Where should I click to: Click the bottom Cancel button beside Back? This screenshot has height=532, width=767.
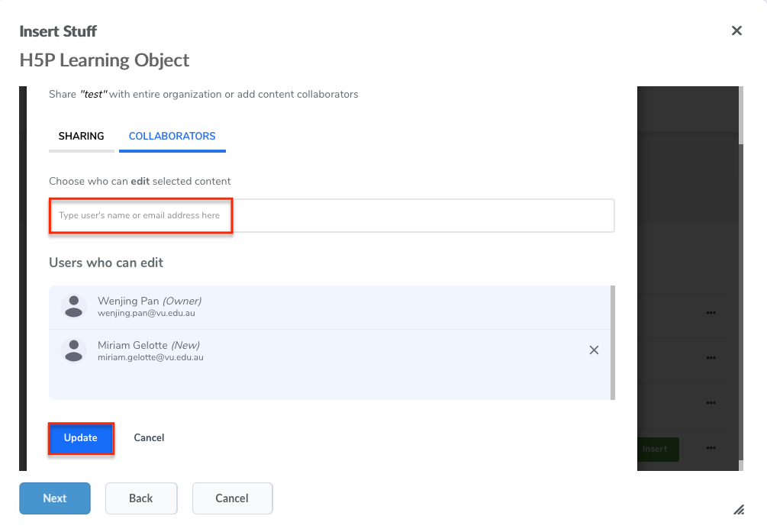pyautogui.click(x=232, y=498)
